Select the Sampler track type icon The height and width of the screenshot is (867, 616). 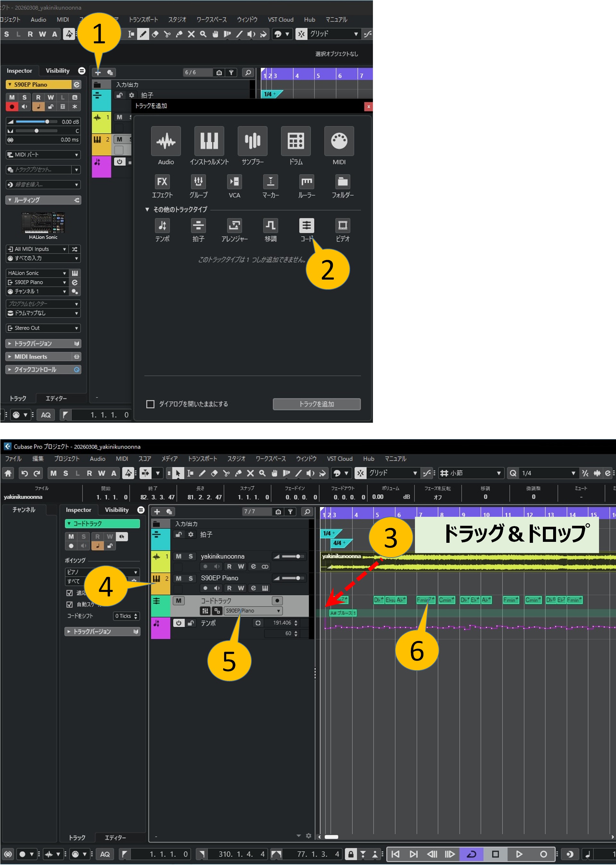[x=252, y=141]
